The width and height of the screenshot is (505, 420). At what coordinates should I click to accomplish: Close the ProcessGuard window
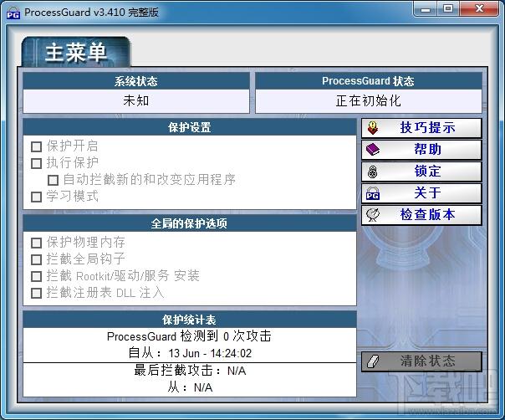click(479, 9)
